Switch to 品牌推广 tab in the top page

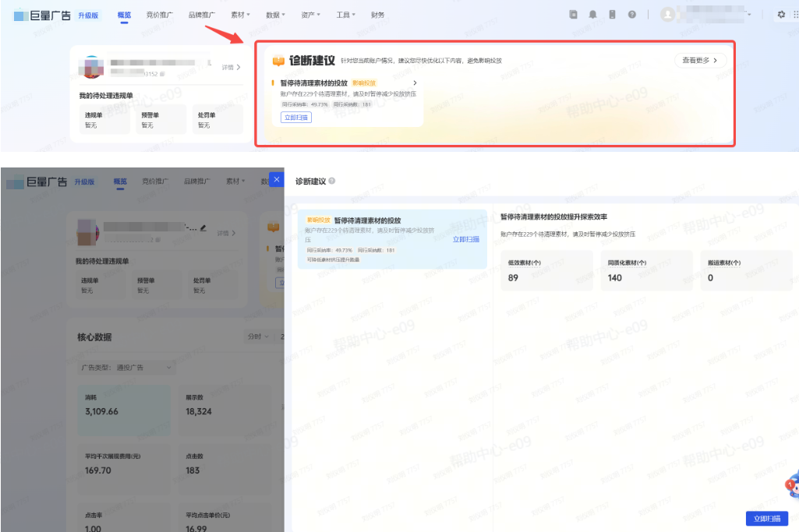(x=202, y=15)
